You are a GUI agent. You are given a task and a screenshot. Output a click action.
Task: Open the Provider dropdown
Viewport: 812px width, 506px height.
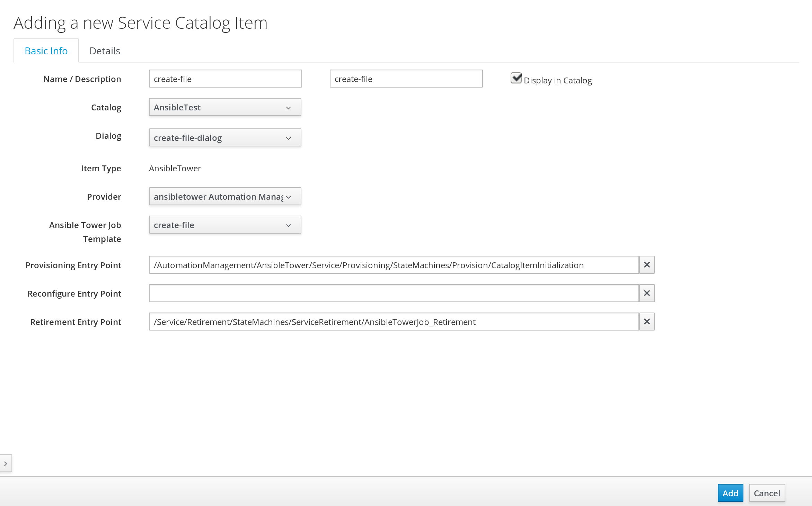[225, 197]
